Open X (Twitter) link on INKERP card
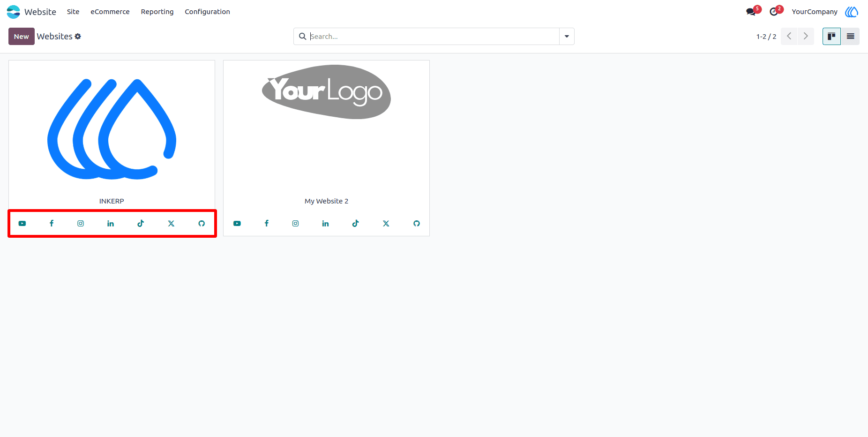 pyautogui.click(x=171, y=224)
